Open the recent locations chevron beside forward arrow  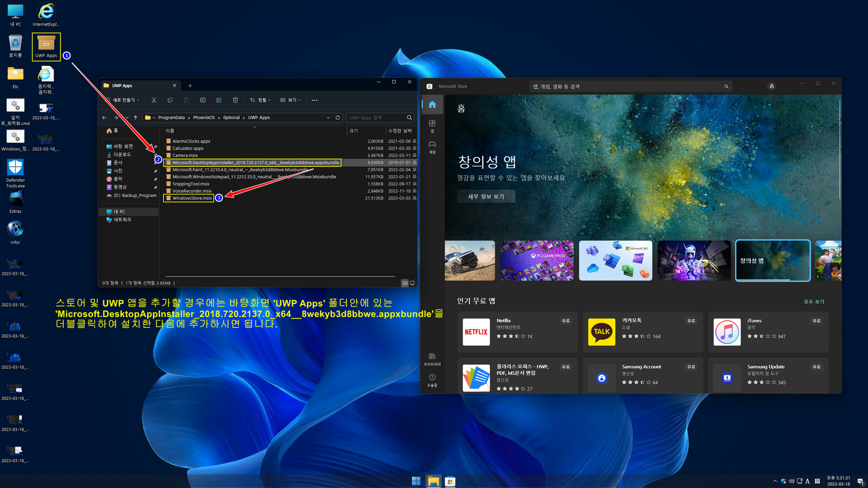tap(126, 118)
